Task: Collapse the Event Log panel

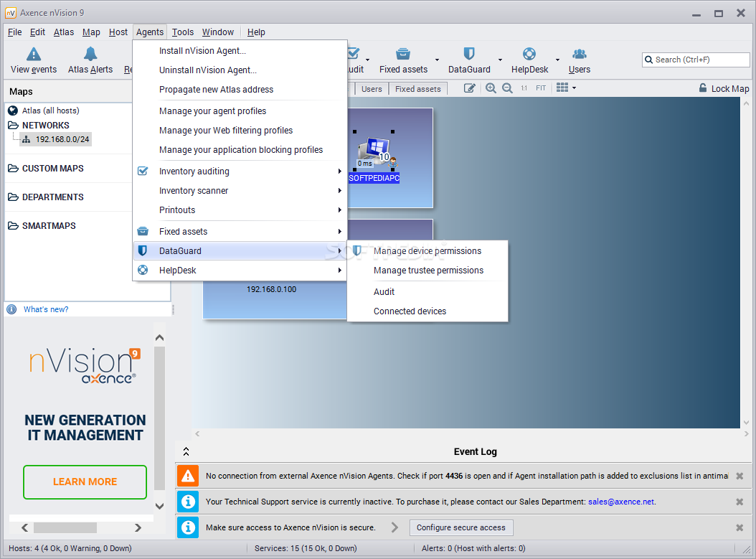Action: point(186,451)
